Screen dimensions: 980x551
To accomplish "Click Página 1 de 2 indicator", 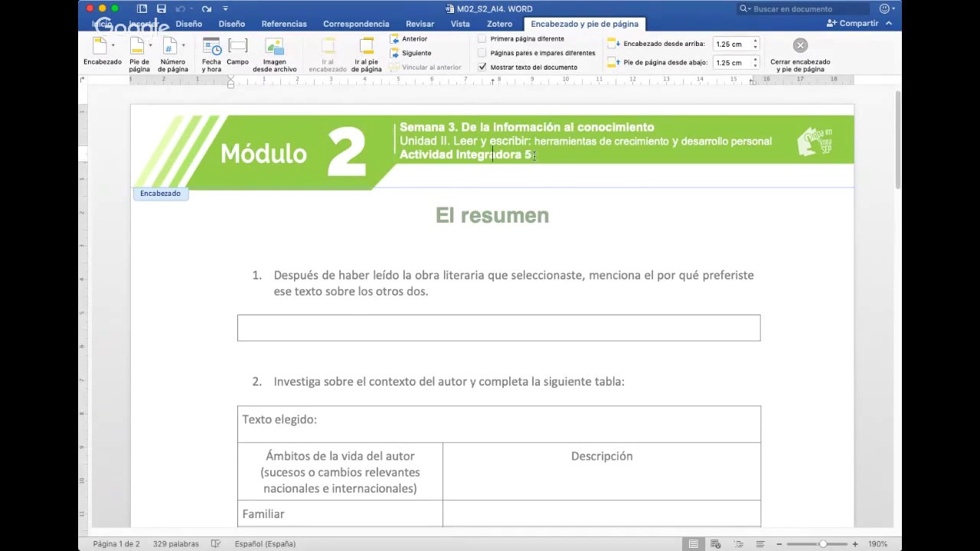I will tap(116, 543).
